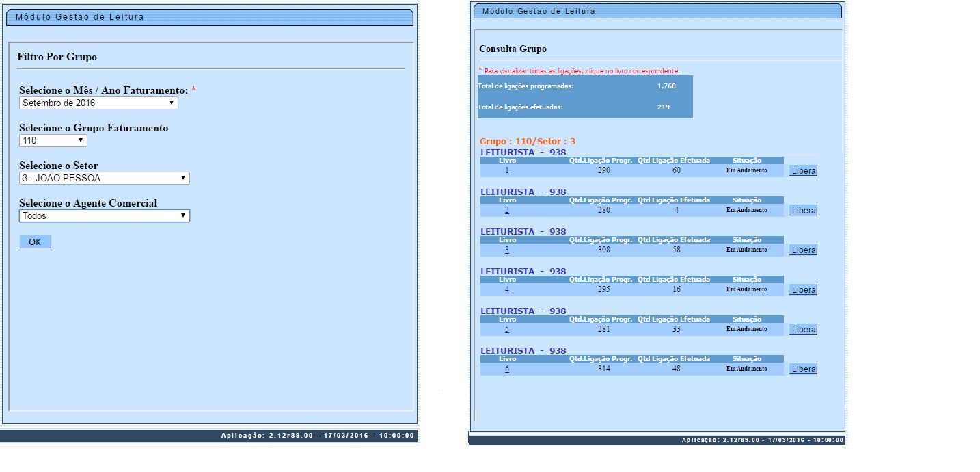
Task: Open the Setor dropdown showing JOAO PESSOA
Action: point(104,179)
